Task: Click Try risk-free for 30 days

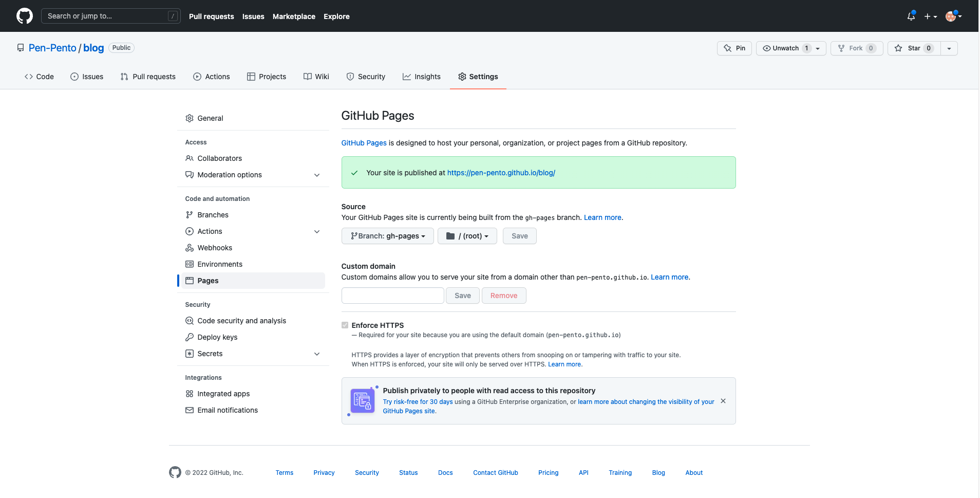Action: click(418, 402)
